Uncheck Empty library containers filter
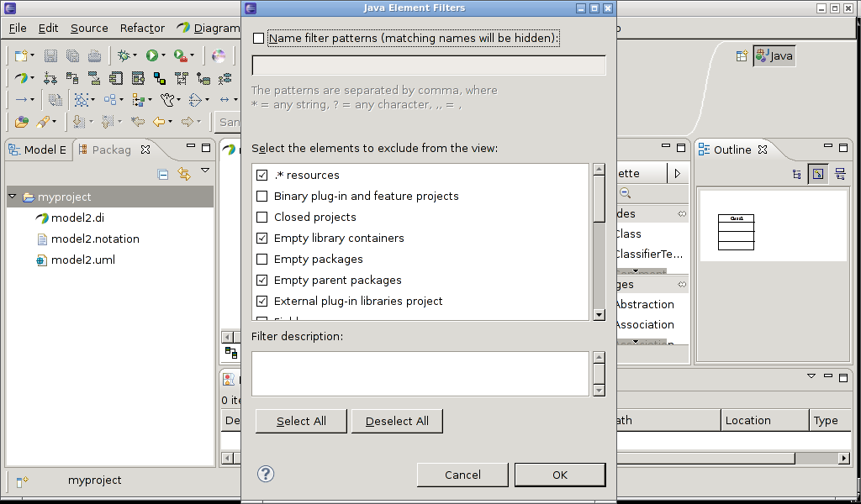The image size is (861, 504). tap(262, 238)
